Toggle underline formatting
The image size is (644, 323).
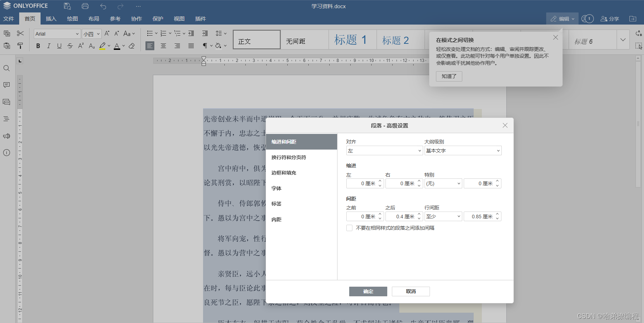[x=59, y=46]
